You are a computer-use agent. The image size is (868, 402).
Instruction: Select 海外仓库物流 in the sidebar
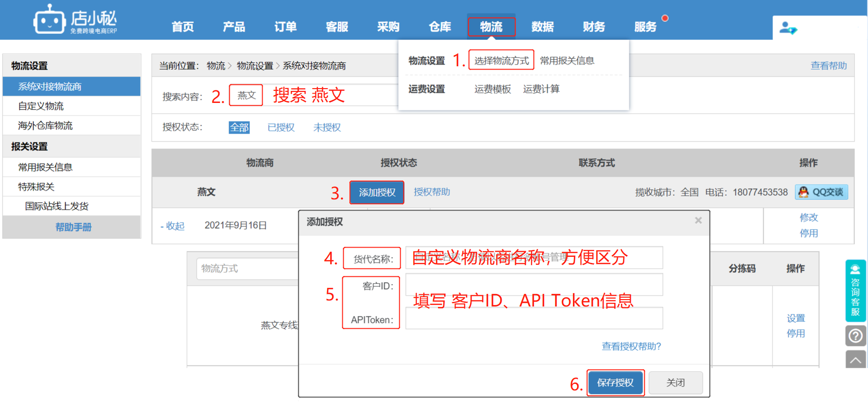[71, 126]
